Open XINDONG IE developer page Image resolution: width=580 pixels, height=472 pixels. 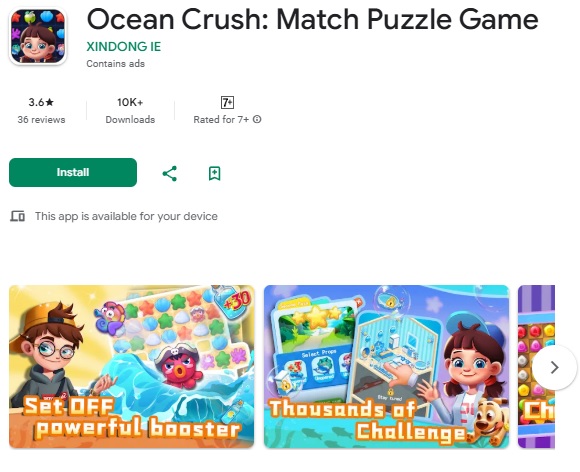(124, 47)
